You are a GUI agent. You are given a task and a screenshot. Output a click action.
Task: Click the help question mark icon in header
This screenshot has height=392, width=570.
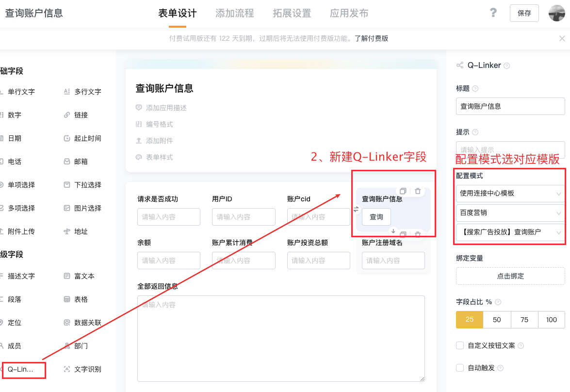click(493, 13)
